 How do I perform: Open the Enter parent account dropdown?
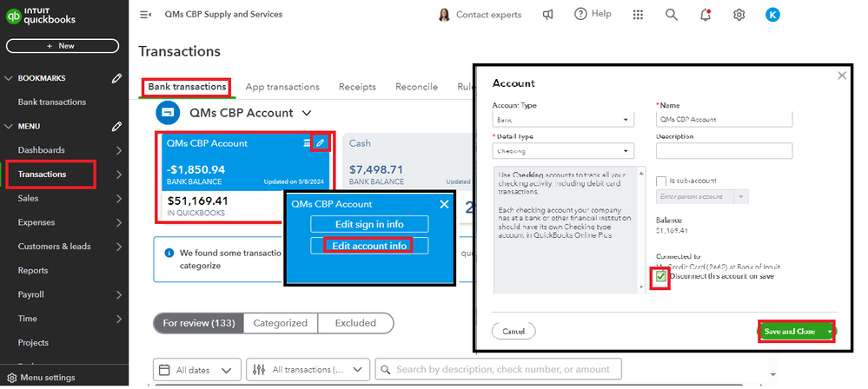[702, 196]
